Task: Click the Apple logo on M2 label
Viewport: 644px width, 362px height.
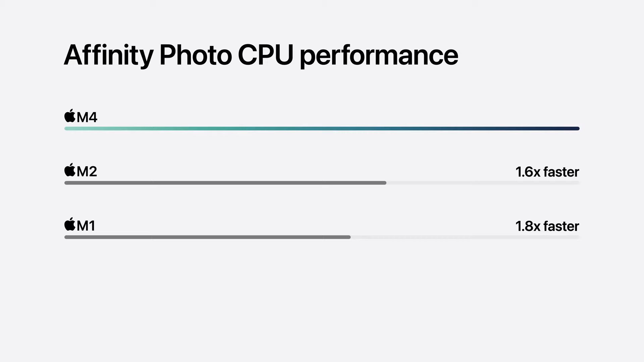Action: pyautogui.click(x=68, y=170)
